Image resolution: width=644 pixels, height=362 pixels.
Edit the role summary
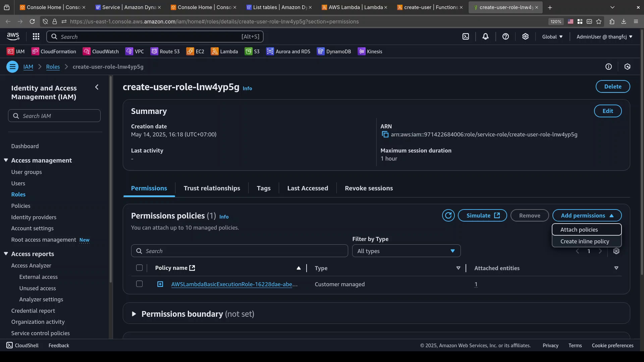(608, 111)
